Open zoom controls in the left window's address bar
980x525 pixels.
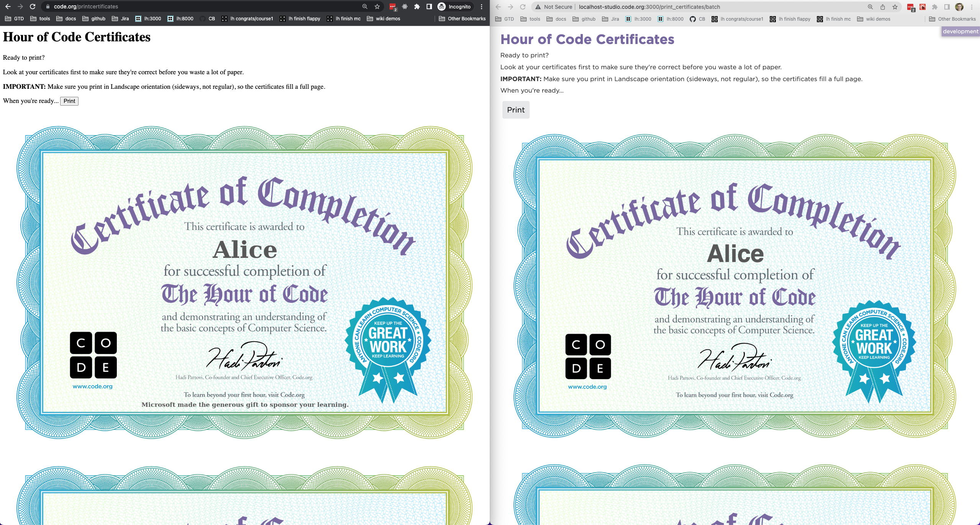365,7
